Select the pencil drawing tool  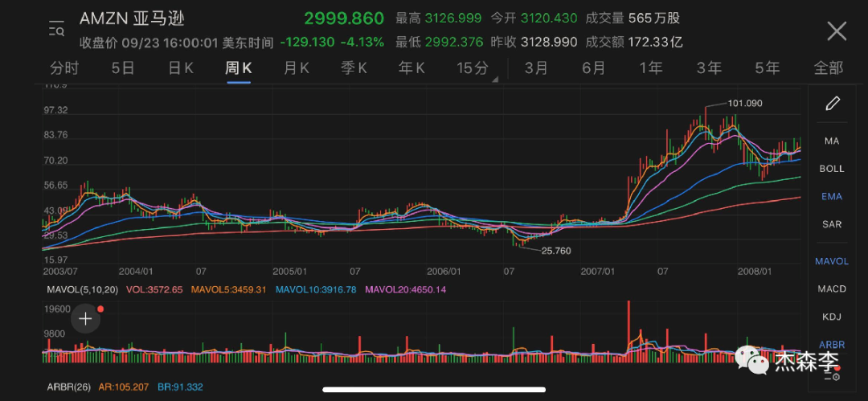833,104
